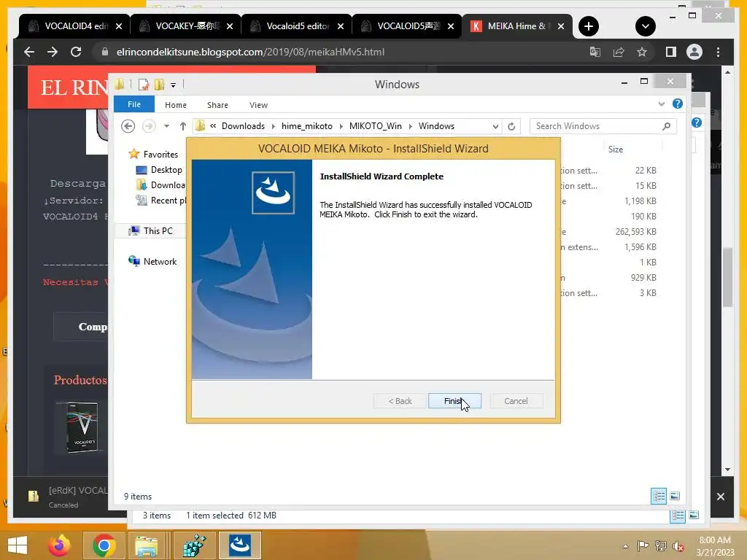Screen dimensions: 747x560
Task: Open the Windows Start button
Action: click(x=18, y=545)
